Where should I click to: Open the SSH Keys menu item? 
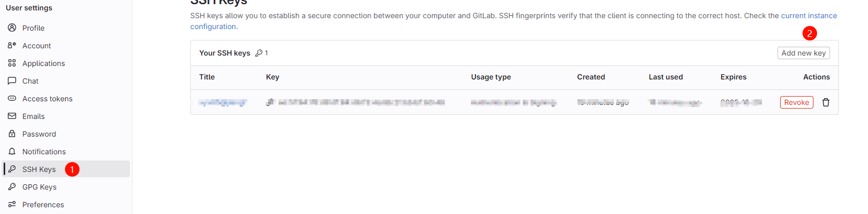[x=39, y=169]
